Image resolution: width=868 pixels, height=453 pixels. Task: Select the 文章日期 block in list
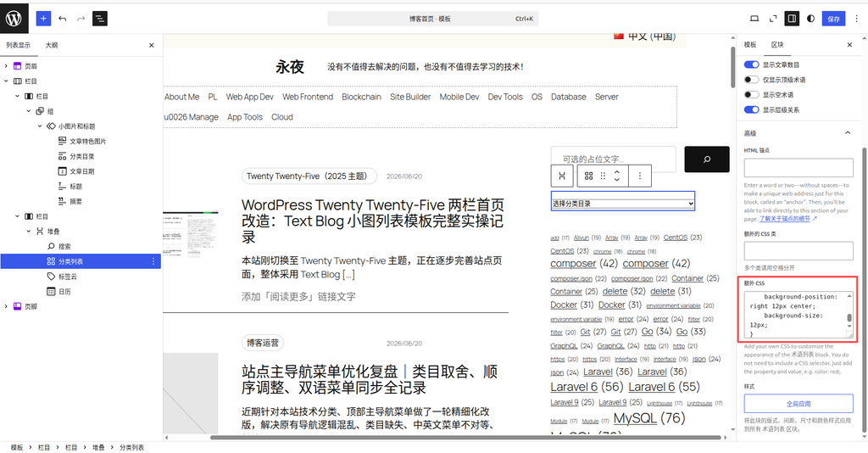pyautogui.click(x=81, y=171)
